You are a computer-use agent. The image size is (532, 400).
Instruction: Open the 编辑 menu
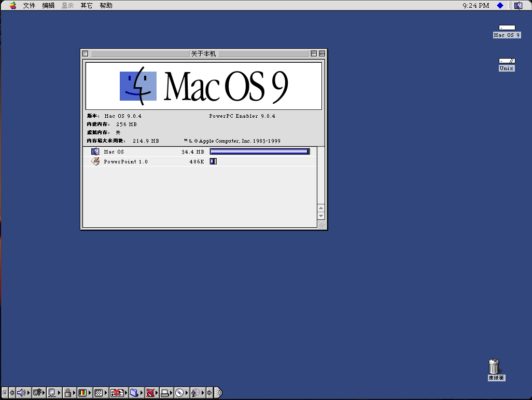(49, 5)
